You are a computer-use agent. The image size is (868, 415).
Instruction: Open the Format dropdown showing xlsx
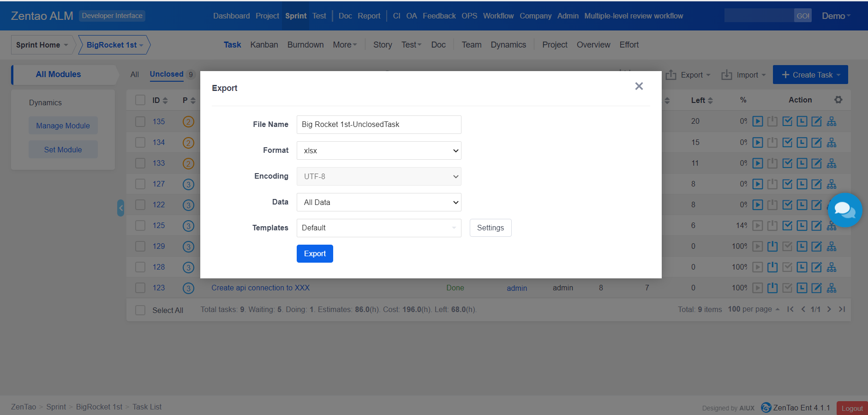[x=378, y=150]
